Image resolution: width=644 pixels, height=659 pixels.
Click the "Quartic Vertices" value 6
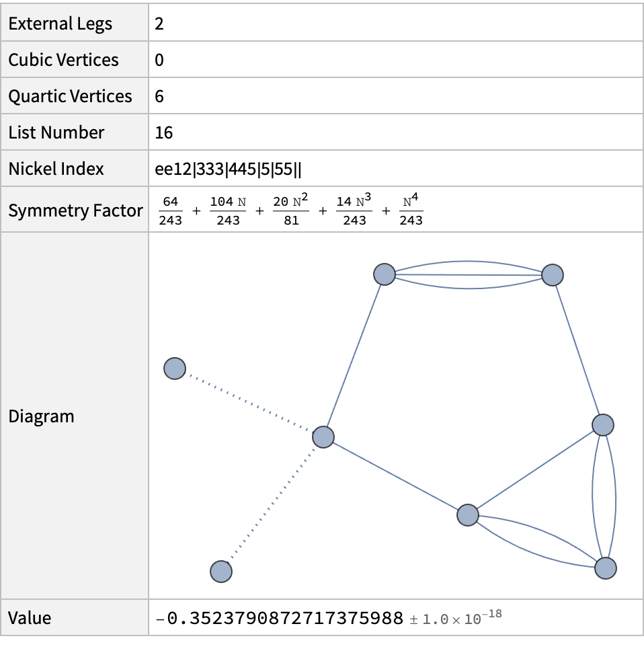pos(159,96)
